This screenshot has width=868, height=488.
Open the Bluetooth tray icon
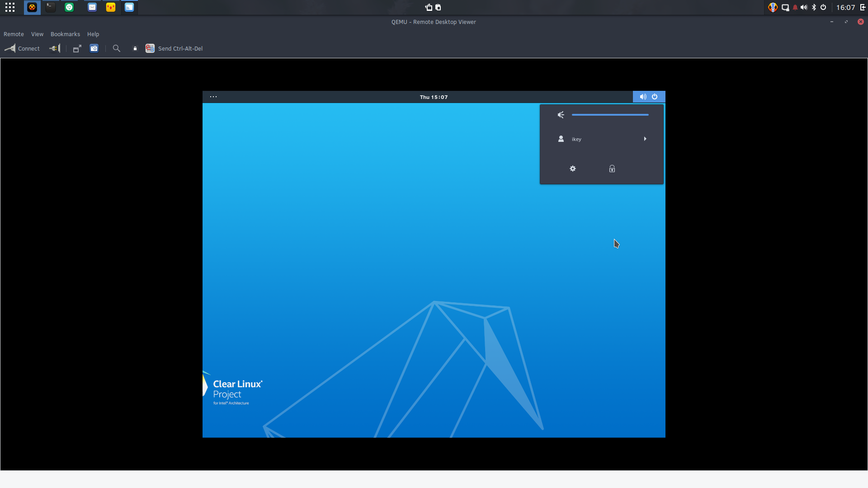814,7
